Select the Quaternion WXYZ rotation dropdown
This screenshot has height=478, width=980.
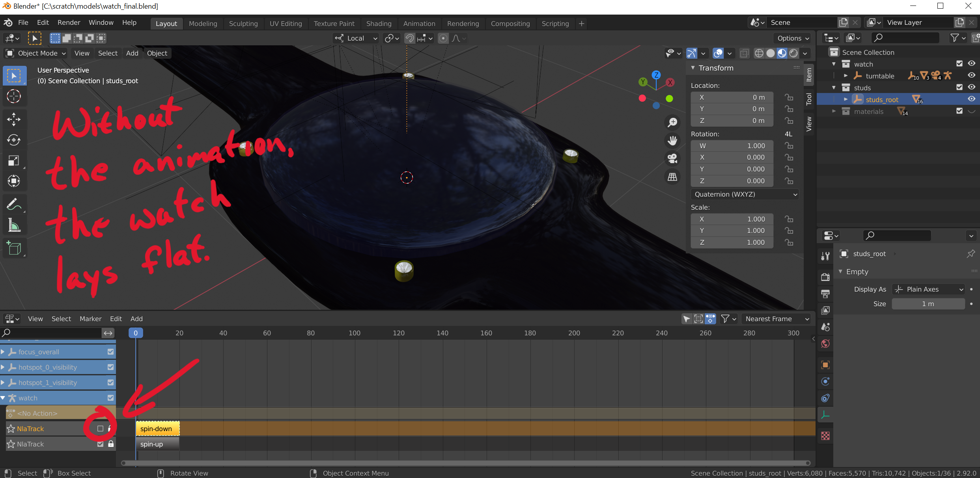click(745, 194)
